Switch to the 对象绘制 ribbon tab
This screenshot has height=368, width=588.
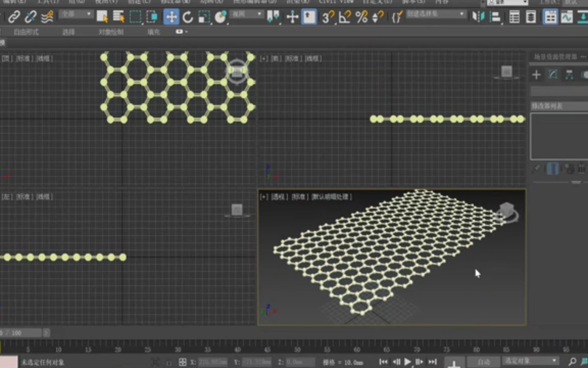(x=111, y=32)
